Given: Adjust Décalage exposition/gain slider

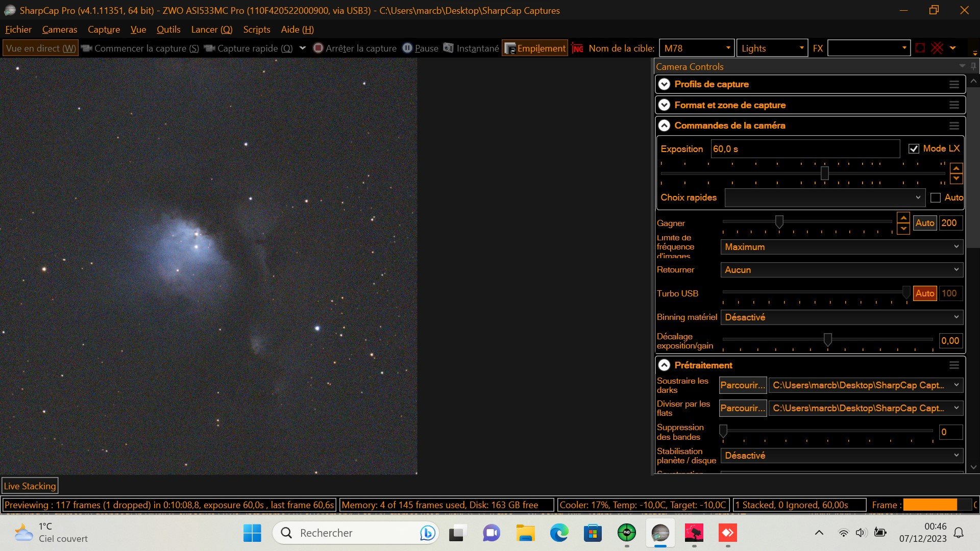Looking at the screenshot, I should (x=827, y=340).
